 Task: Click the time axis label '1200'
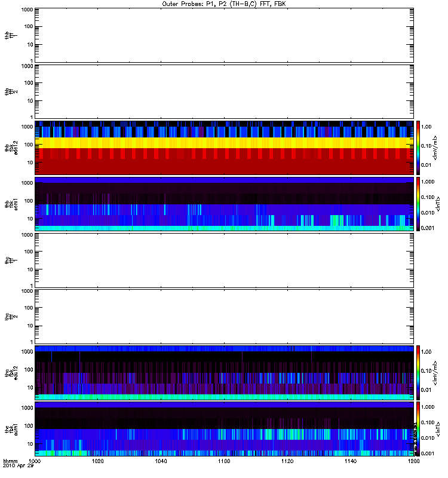pos(413,461)
